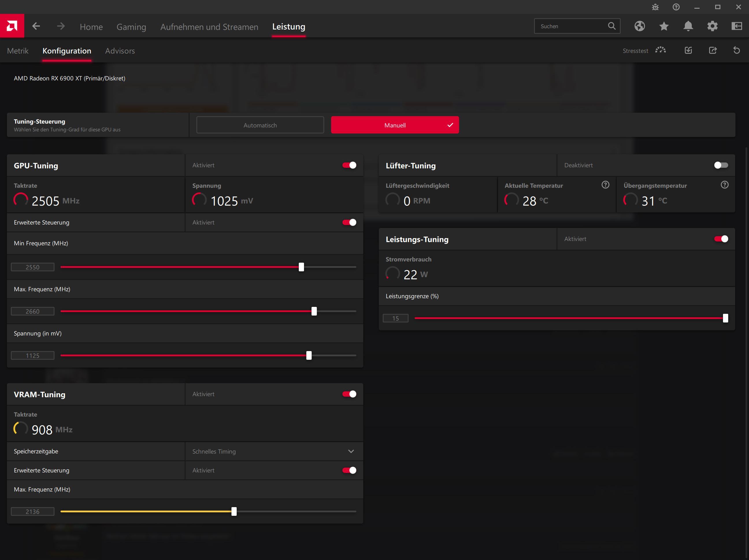The height and width of the screenshot is (560, 749).
Task: Switch to Advisors sub-tab
Action: [x=120, y=51]
